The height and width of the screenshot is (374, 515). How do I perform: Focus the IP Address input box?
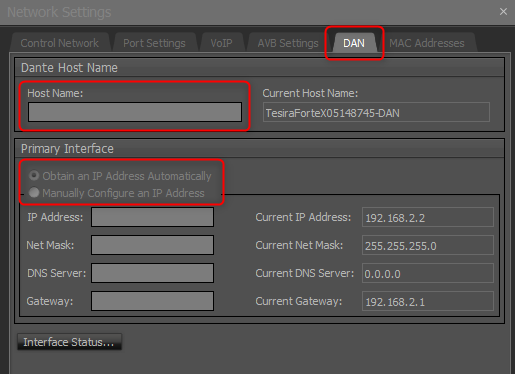coord(152,217)
